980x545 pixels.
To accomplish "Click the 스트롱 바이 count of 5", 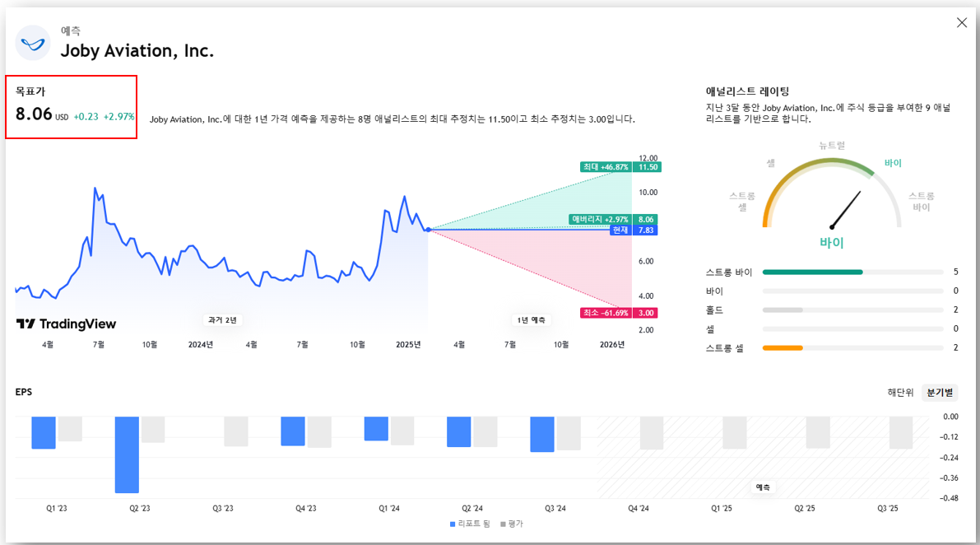I will pyautogui.click(x=955, y=272).
